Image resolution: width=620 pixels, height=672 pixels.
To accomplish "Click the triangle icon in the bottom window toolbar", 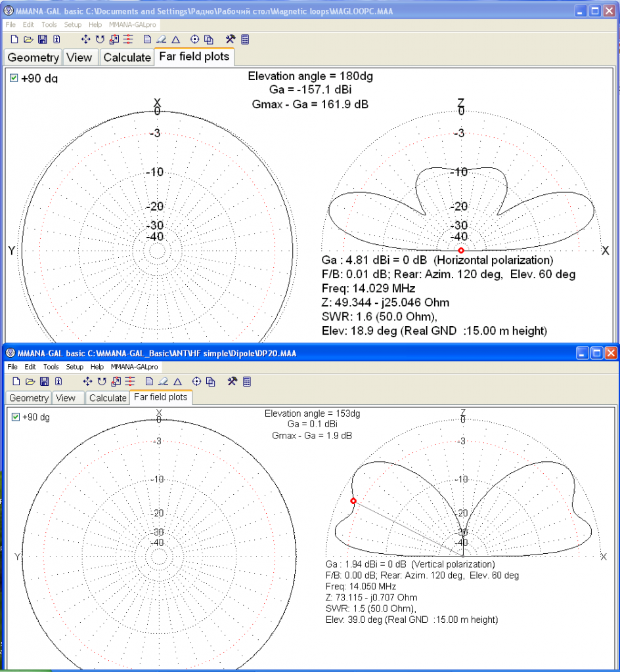I will tap(176, 381).
